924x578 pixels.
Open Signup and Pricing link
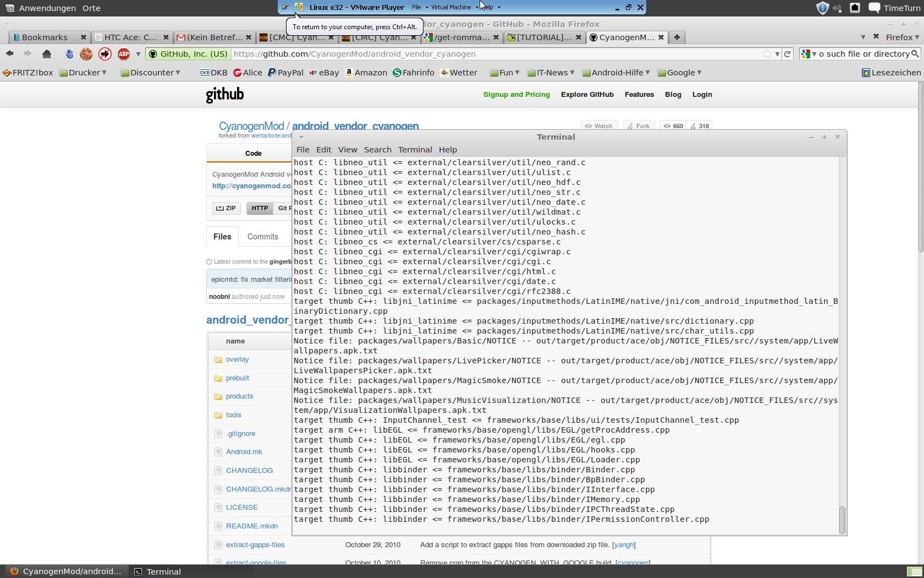516,95
